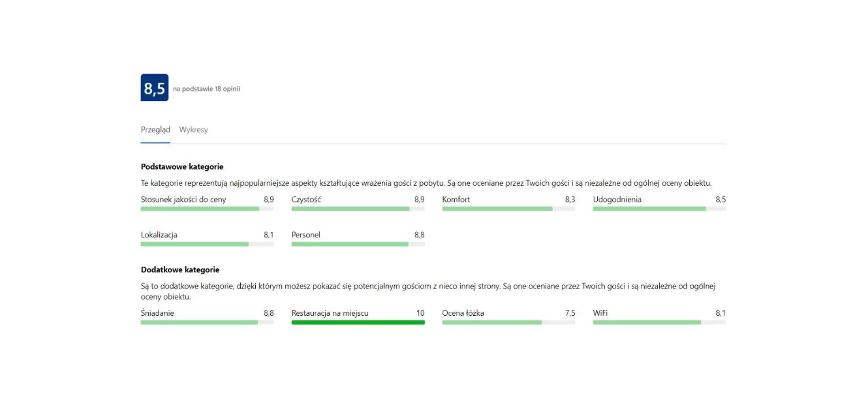This screenshot has width=868, height=398.
Task: Select the Przegląd tab
Action: [155, 130]
